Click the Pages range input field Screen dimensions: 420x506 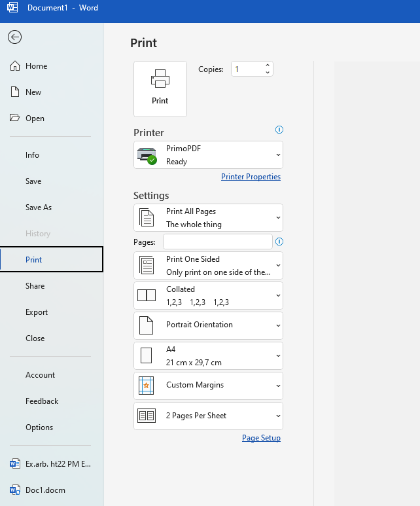218,242
